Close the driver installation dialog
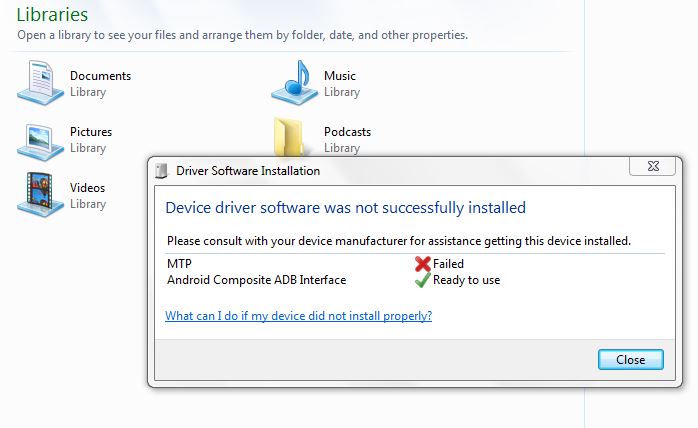Viewport: 698px width, 428px height. coord(630,359)
